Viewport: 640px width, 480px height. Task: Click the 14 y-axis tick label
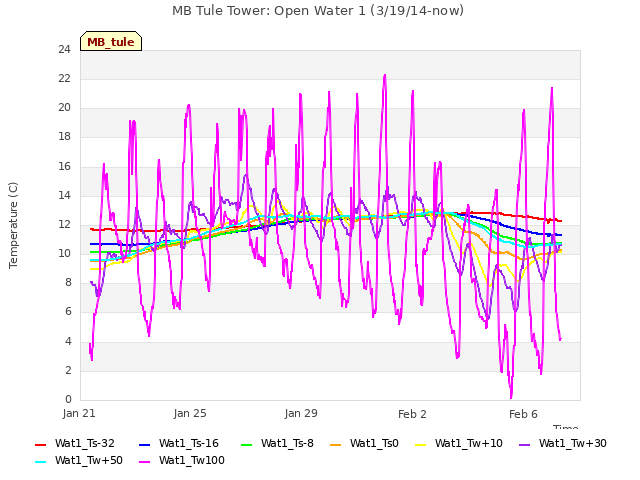[64, 195]
